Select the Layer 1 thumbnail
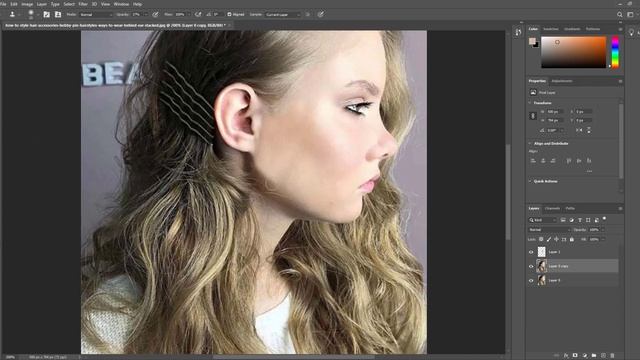 (x=541, y=252)
